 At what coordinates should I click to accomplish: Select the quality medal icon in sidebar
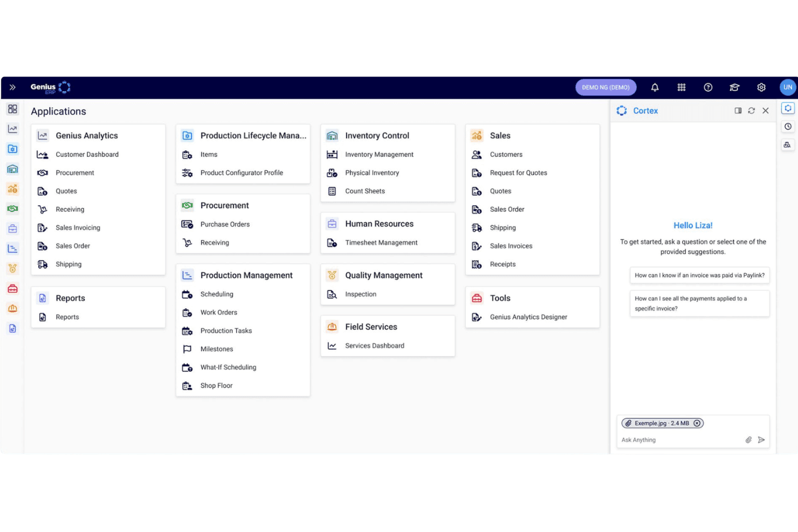[x=12, y=268]
